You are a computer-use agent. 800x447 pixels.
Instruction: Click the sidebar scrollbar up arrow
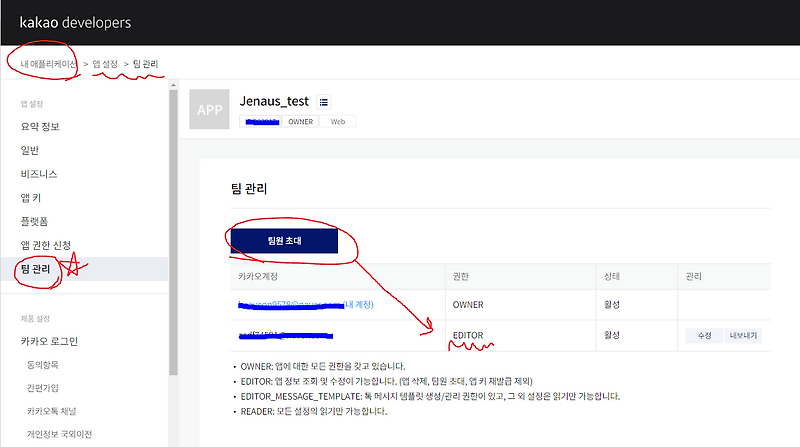tap(173, 85)
